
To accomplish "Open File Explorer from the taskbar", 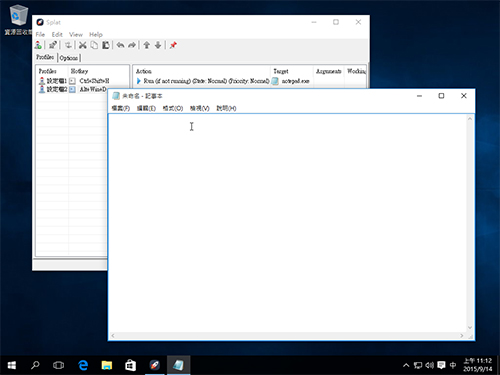I will pos(107,365).
